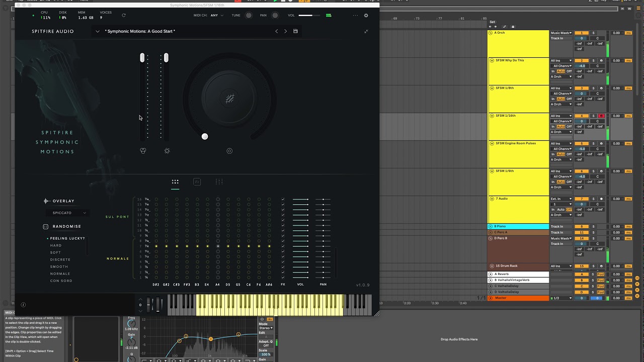Click the info icon at plugin bottom left

pos(23,305)
